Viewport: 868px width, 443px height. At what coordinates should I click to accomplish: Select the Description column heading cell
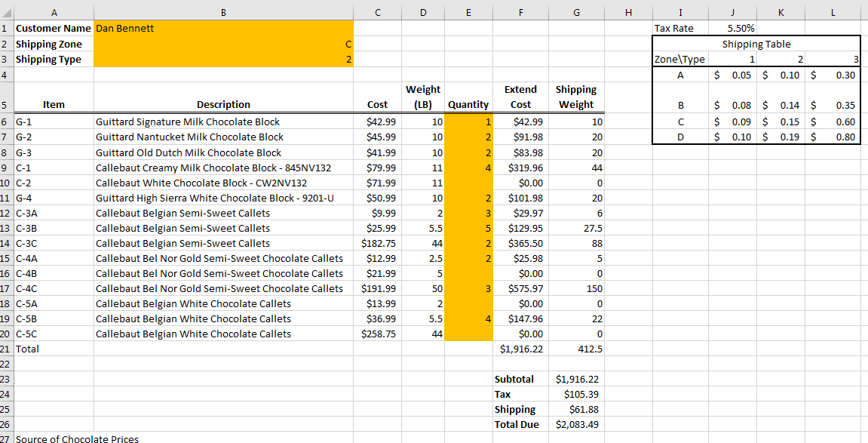pyautogui.click(x=223, y=105)
